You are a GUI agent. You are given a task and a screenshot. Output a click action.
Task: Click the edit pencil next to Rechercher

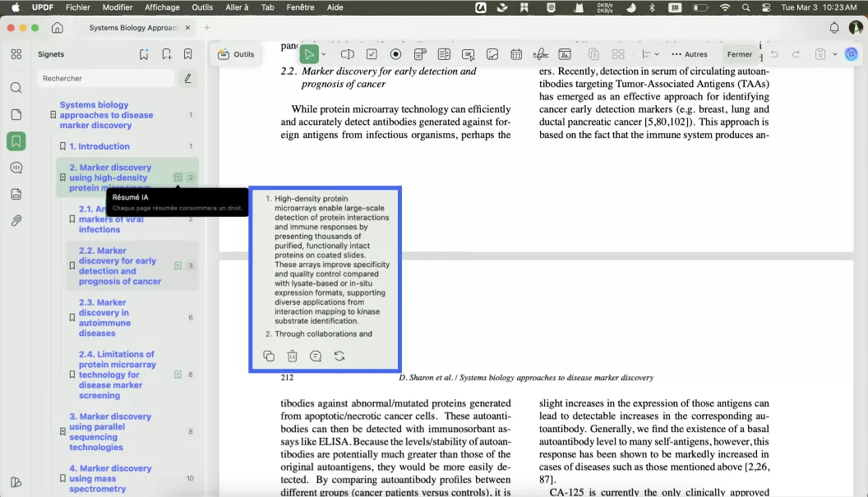(187, 79)
